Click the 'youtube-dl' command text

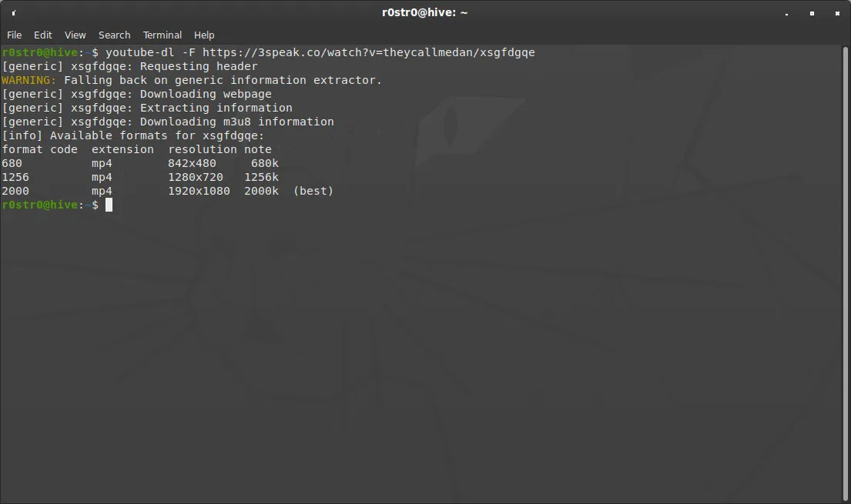pos(140,52)
